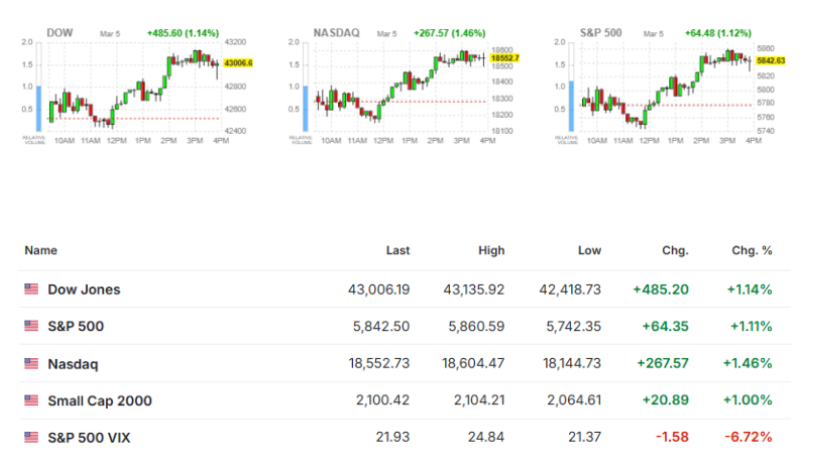Select Small Cap 2000 percent change +1.00%
Viewport: 822px width, 455px height.
(x=748, y=400)
